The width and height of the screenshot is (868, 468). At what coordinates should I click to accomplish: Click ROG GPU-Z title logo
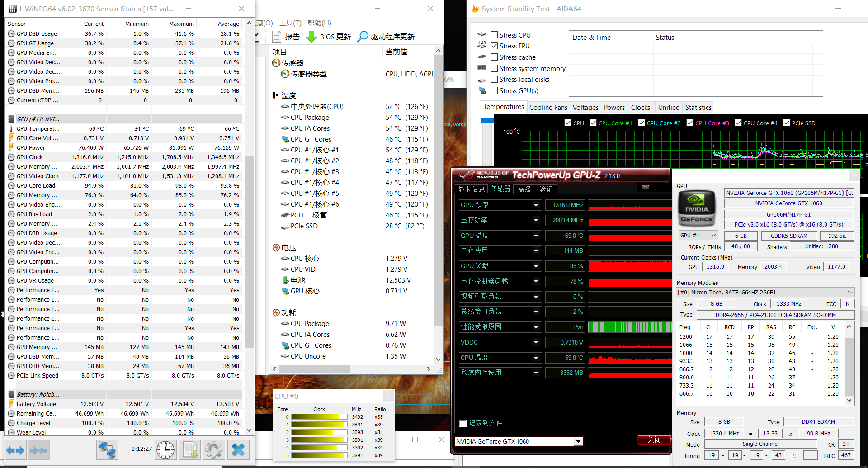click(483, 175)
